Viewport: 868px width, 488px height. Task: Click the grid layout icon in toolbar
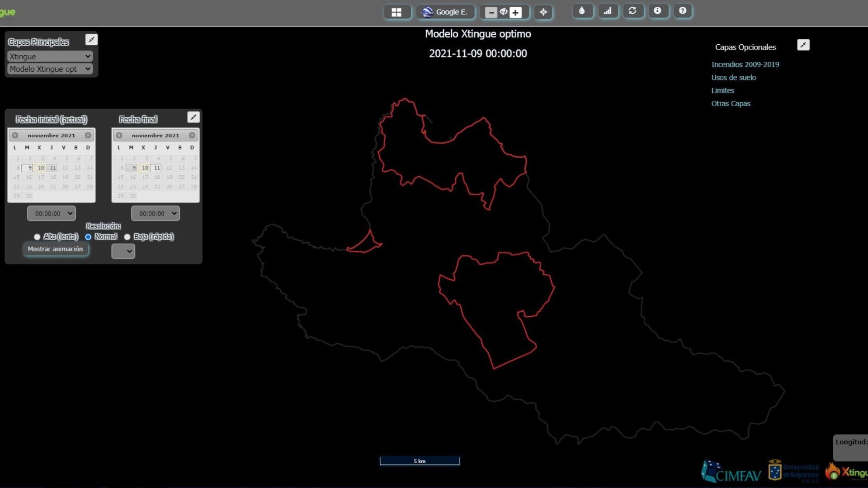click(x=396, y=12)
